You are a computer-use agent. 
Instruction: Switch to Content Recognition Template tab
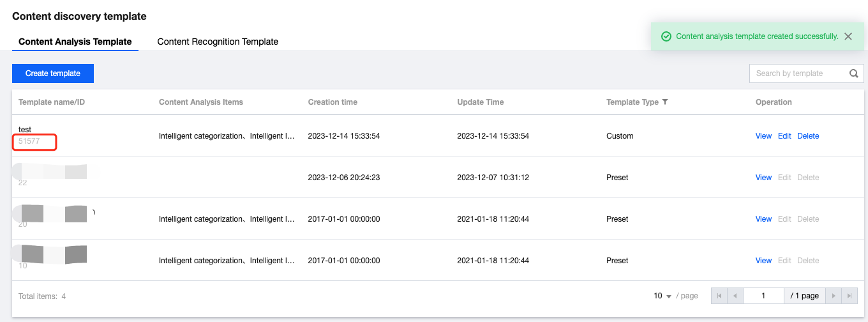click(218, 42)
